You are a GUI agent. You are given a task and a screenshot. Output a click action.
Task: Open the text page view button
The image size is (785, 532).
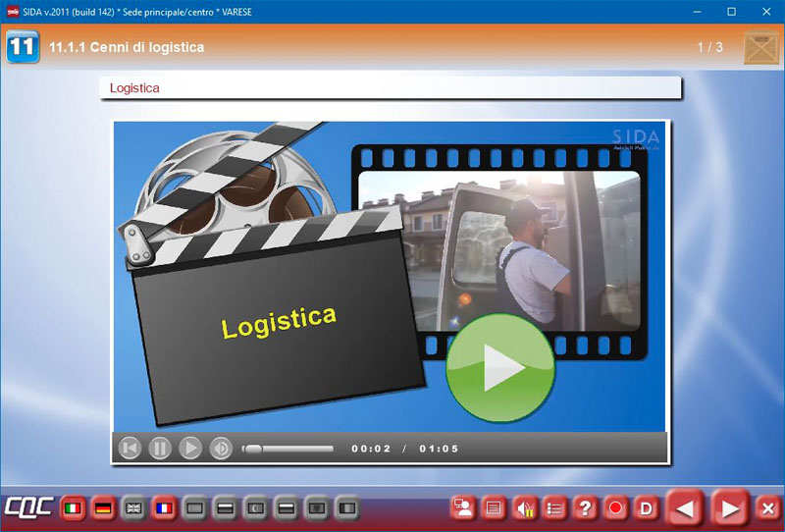[x=494, y=508]
